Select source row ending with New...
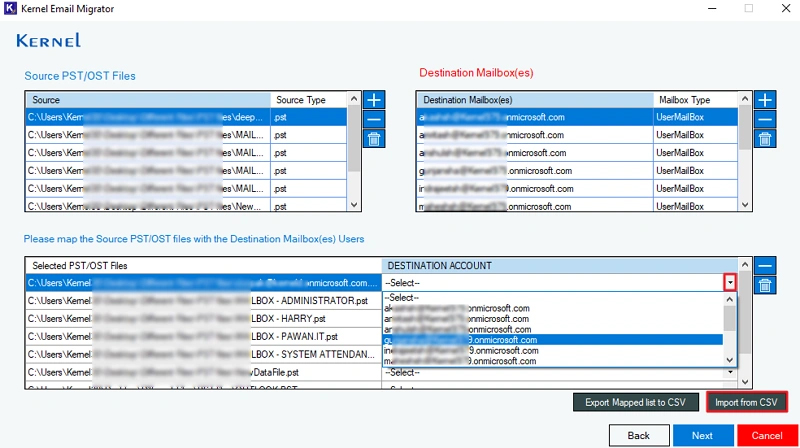The image size is (800, 448). pos(186,206)
